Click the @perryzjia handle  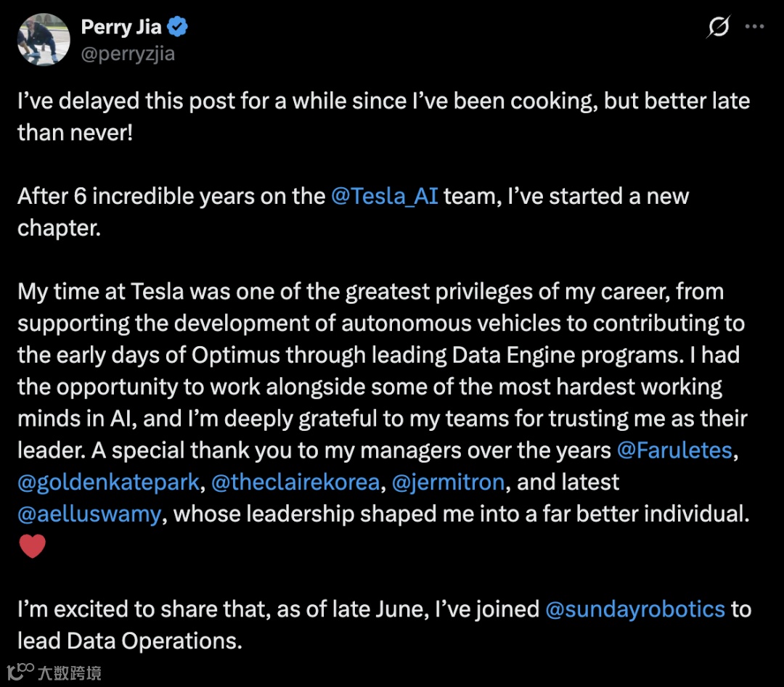[128, 54]
